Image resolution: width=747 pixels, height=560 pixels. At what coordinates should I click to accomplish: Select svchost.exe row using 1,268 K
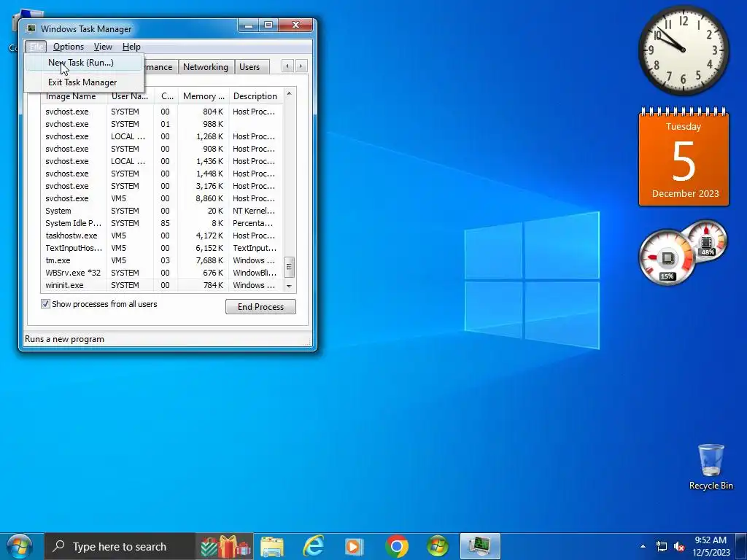pyautogui.click(x=161, y=136)
